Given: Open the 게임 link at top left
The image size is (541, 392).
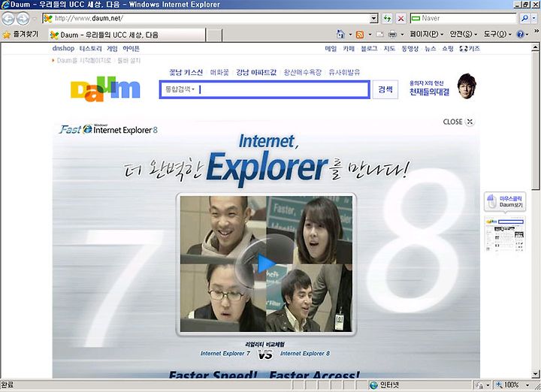Looking at the screenshot, I should pyautogui.click(x=112, y=49).
